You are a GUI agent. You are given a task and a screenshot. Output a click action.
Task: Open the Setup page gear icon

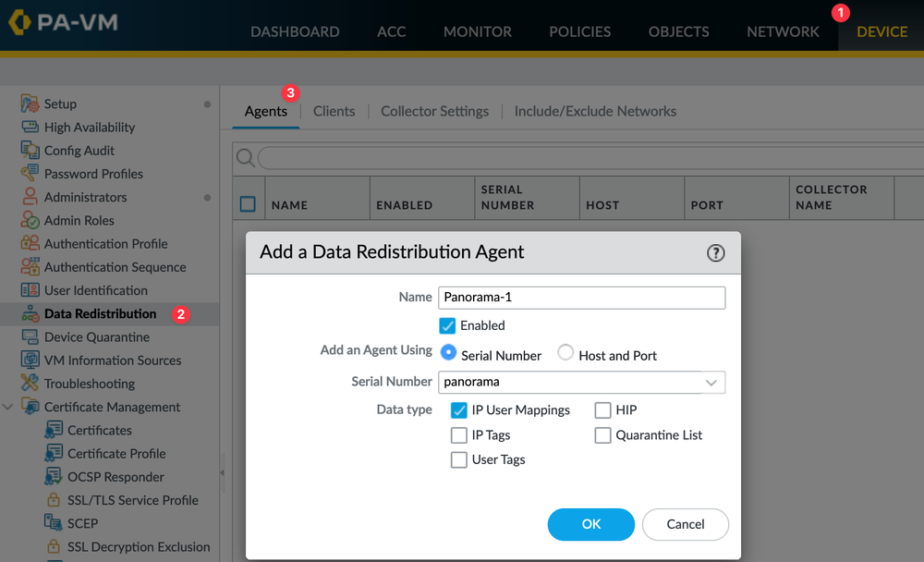[x=31, y=104]
